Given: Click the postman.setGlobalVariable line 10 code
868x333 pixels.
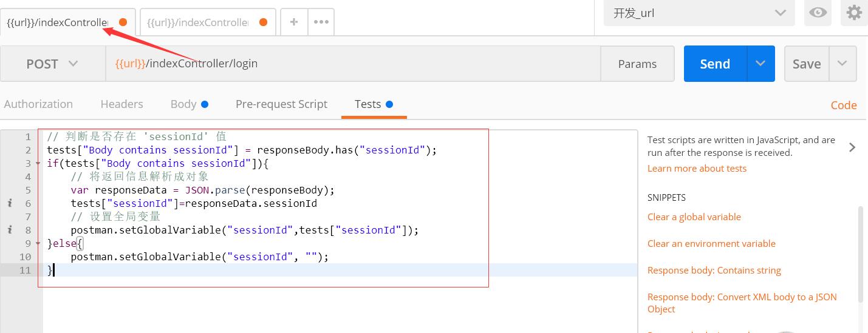Looking at the screenshot, I should [199, 257].
